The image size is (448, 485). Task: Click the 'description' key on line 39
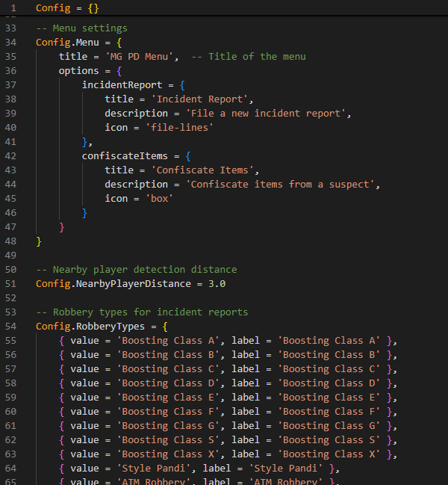[136, 114]
